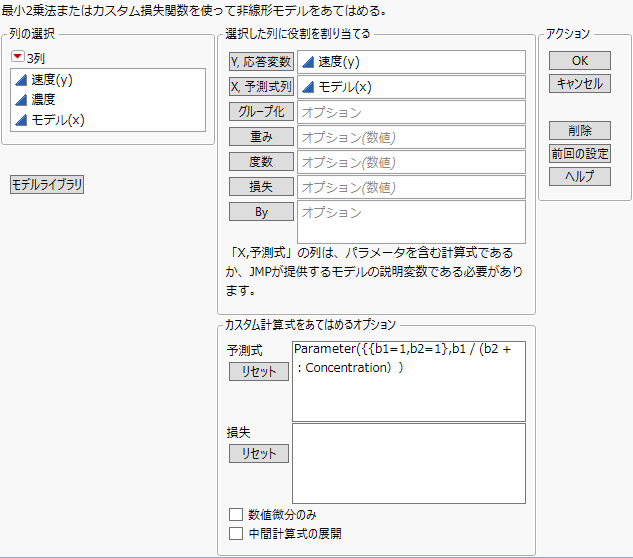Toggle the 中間計算式の展開 checkbox
The height and width of the screenshot is (558, 633).
coord(236,534)
